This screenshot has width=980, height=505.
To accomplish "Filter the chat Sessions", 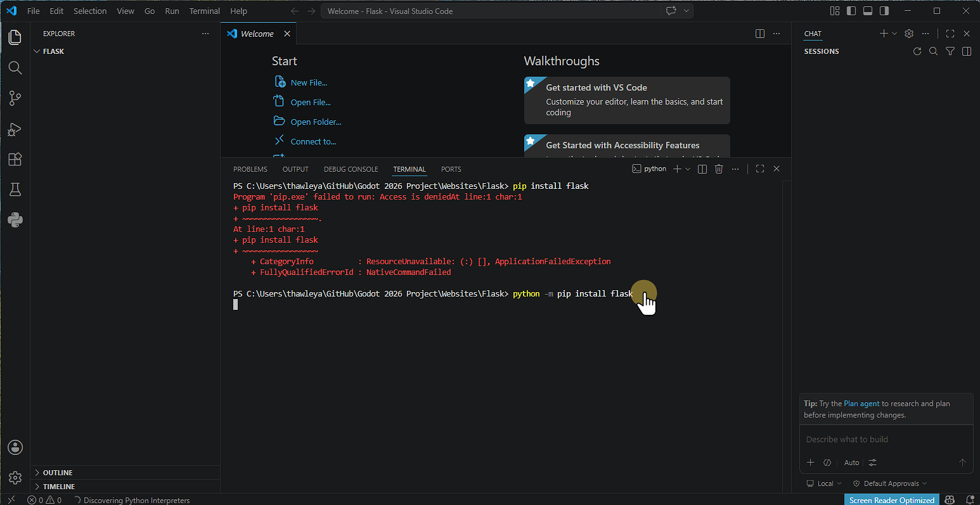I will tap(950, 51).
